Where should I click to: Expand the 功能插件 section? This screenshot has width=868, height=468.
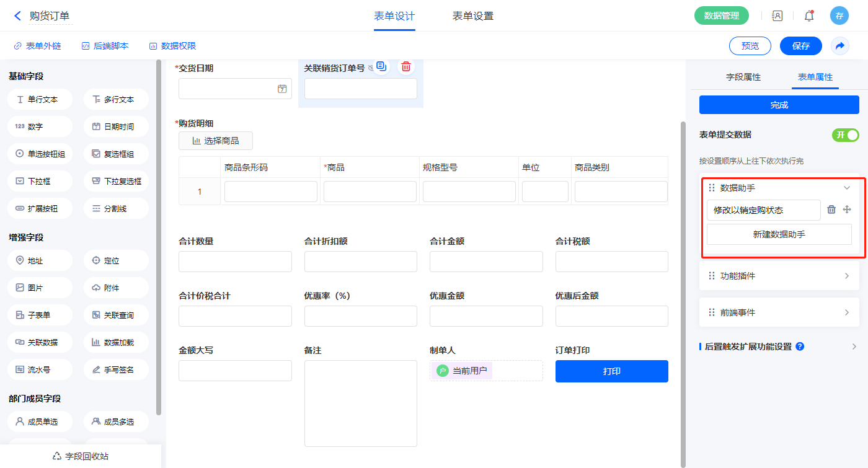coord(847,276)
